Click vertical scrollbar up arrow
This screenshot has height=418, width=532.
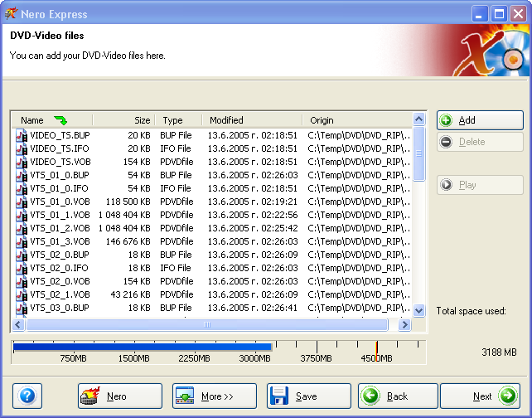tap(419, 119)
